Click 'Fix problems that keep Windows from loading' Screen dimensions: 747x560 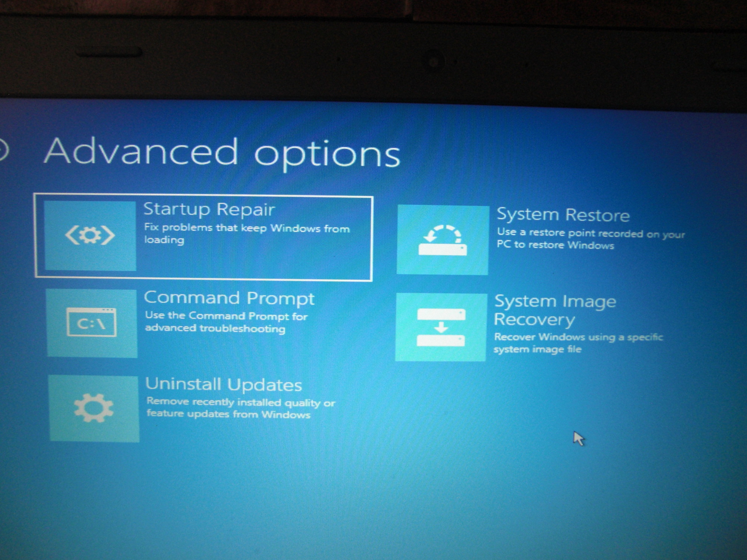[247, 234]
